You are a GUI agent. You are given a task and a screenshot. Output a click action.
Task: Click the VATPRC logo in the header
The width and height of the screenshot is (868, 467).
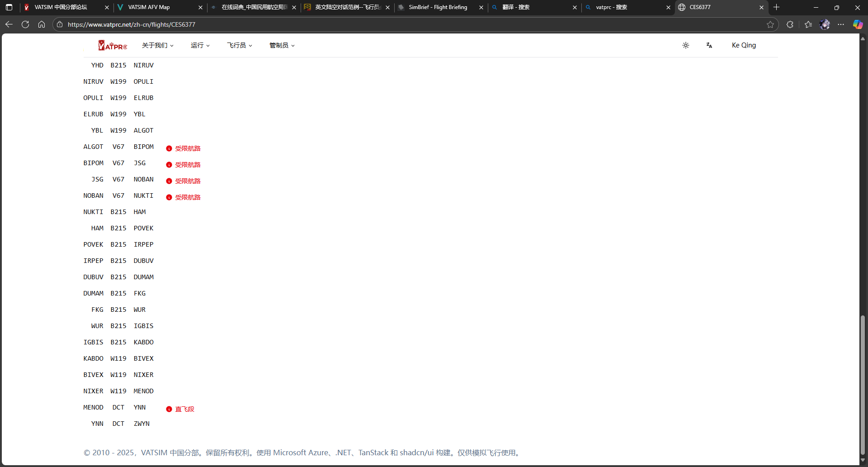[x=113, y=45]
